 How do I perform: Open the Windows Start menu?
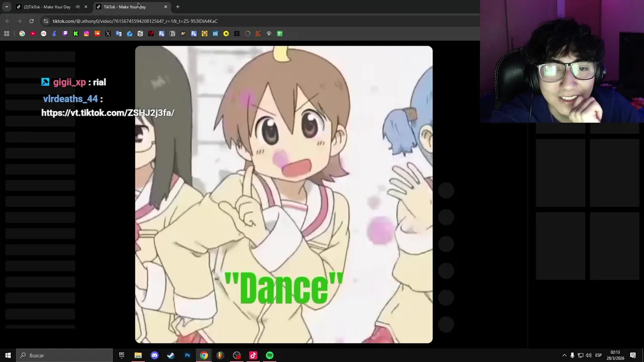[x=8, y=355]
